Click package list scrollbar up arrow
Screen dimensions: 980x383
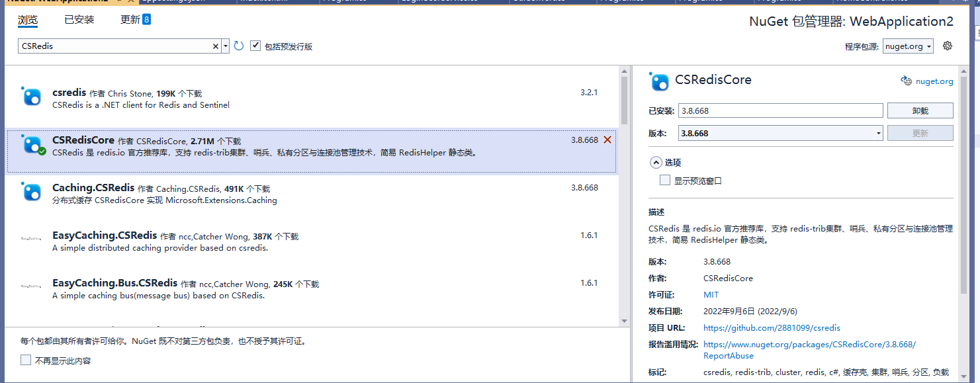pyautogui.click(x=624, y=71)
